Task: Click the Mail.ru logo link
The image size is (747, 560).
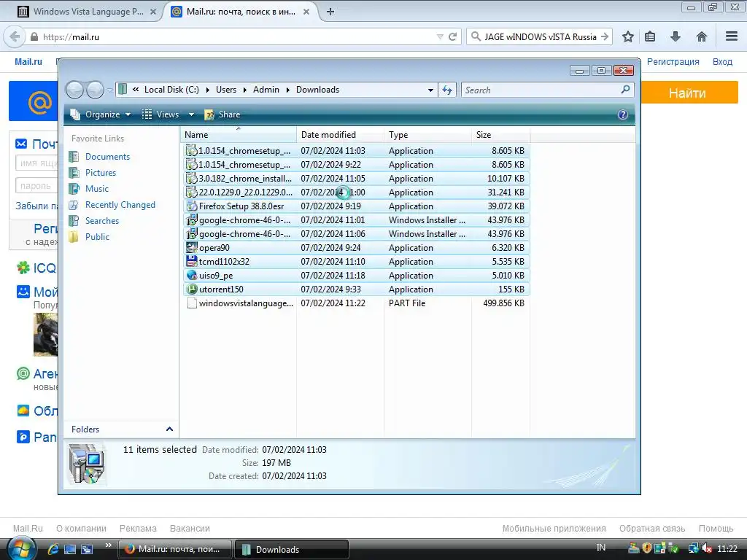Action: [x=28, y=61]
